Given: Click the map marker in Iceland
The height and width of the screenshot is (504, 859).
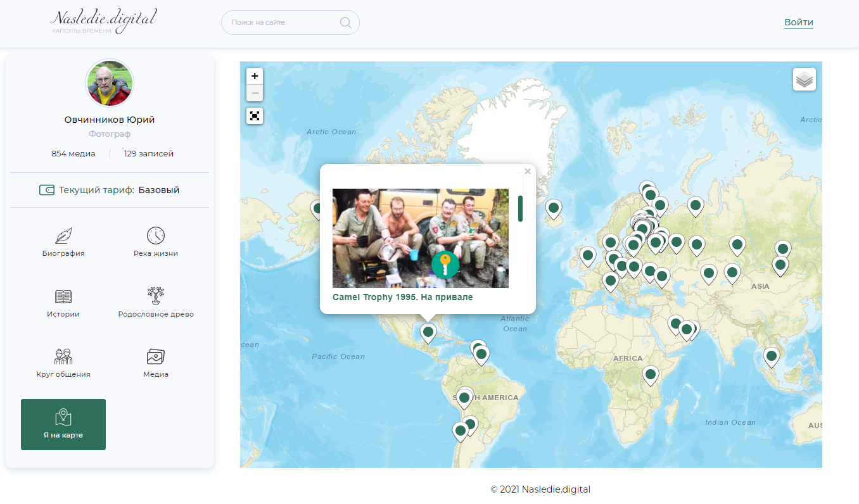Looking at the screenshot, I should click(x=554, y=209).
